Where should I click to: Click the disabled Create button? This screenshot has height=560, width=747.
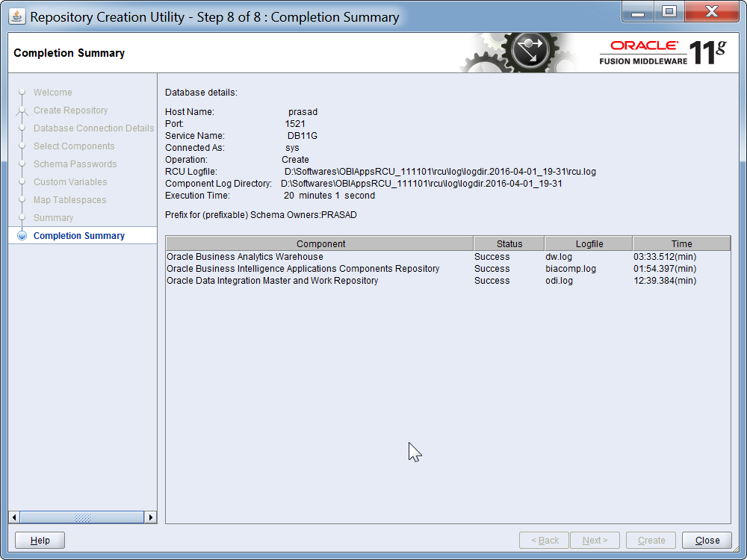pyautogui.click(x=651, y=541)
